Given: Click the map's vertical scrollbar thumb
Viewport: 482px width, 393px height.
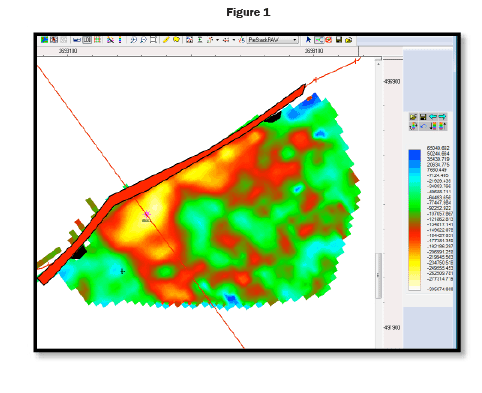Looking at the screenshot, I should click(x=378, y=275).
